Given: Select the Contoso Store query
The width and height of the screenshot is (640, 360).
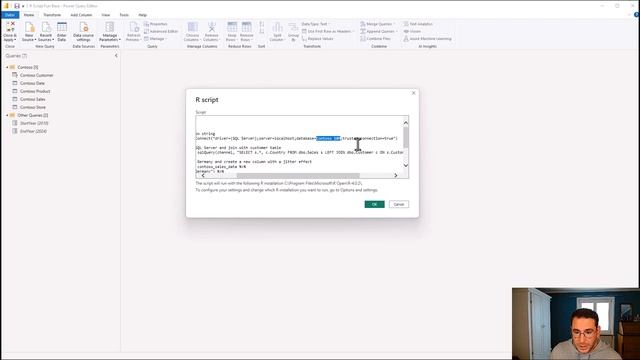Looking at the screenshot, I should pos(29,107).
